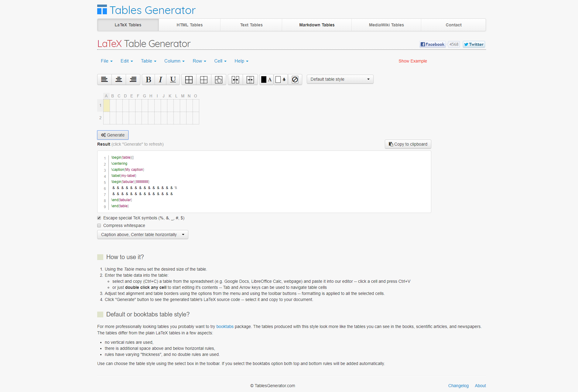The height and width of the screenshot is (392, 578).
Task: Share the page on Facebook
Action: click(433, 44)
